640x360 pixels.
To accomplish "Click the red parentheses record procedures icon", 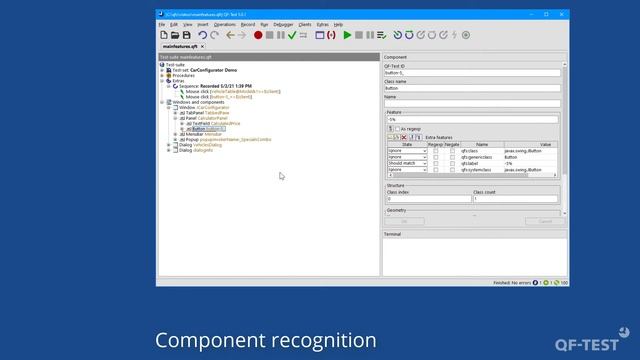I will (331, 35).
